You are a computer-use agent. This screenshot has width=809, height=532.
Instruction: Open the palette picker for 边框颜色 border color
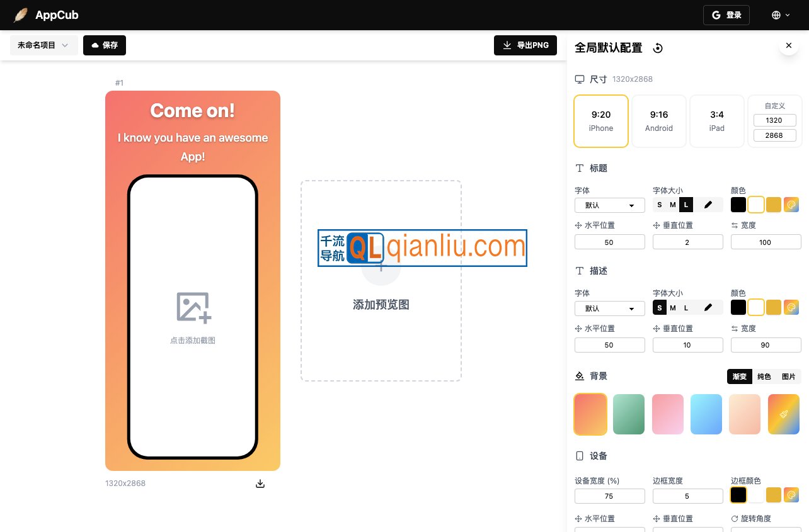click(791, 495)
